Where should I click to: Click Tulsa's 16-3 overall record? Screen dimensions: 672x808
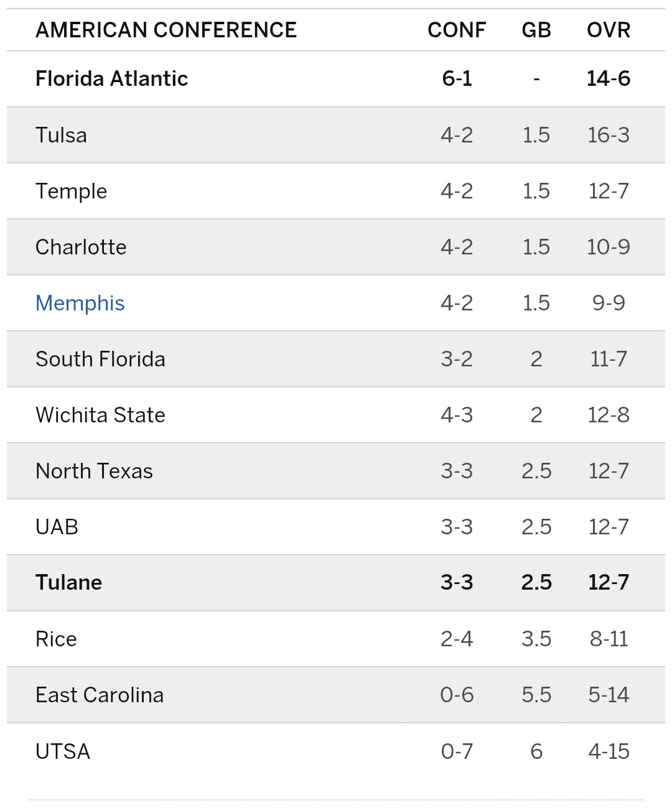pyautogui.click(x=609, y=135)
